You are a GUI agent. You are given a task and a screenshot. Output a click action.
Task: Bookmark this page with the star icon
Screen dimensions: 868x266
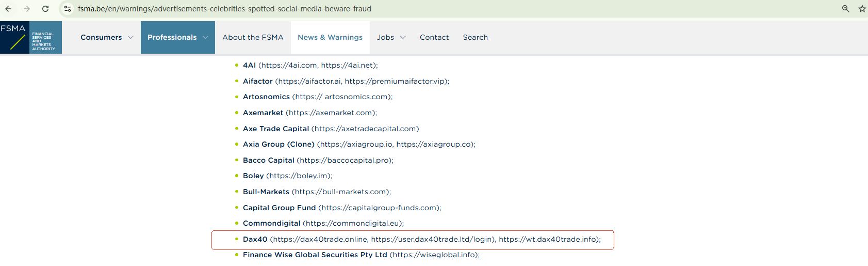[x=862, y=9]
